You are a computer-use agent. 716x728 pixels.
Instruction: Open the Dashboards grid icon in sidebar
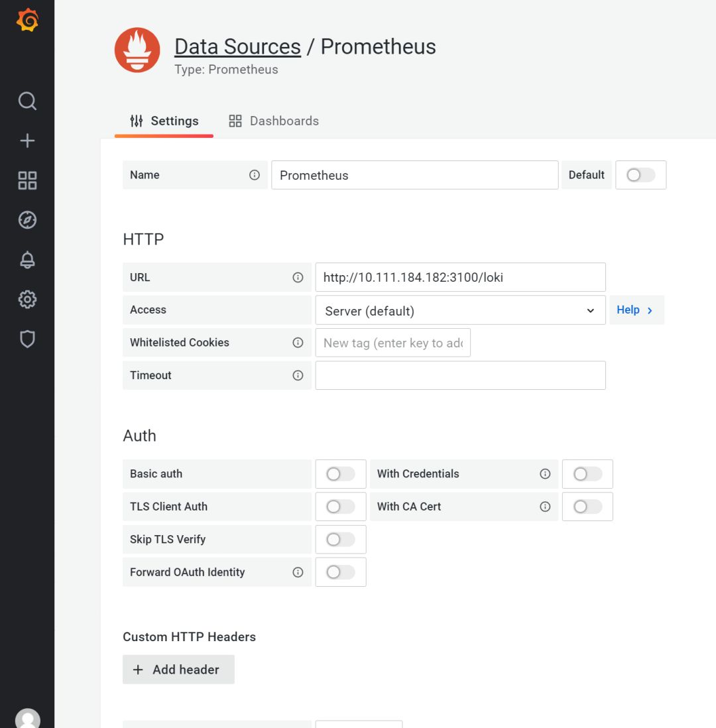(27, 180)
